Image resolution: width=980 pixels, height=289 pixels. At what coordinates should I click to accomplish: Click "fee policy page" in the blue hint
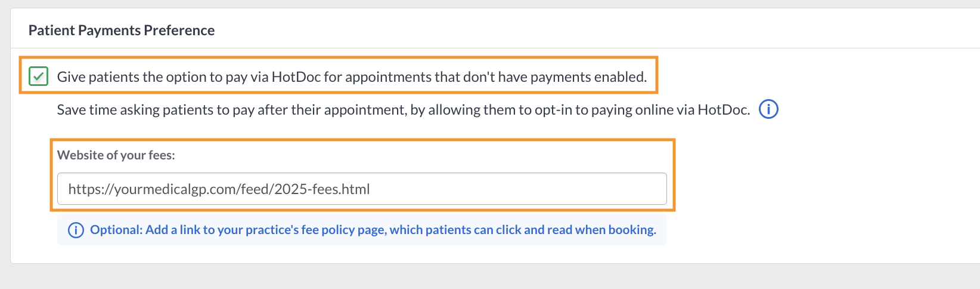(343, 230)
